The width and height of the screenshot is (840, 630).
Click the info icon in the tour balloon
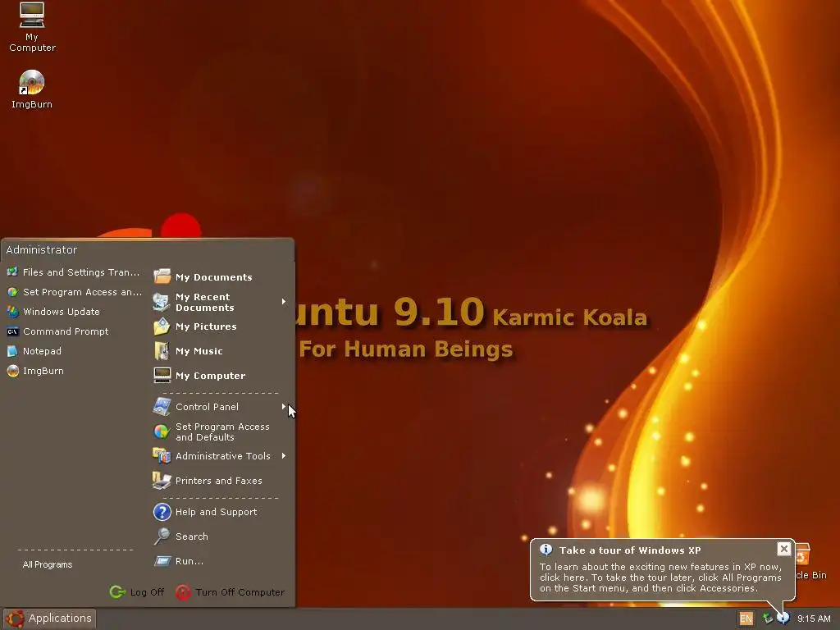[546, 550]
